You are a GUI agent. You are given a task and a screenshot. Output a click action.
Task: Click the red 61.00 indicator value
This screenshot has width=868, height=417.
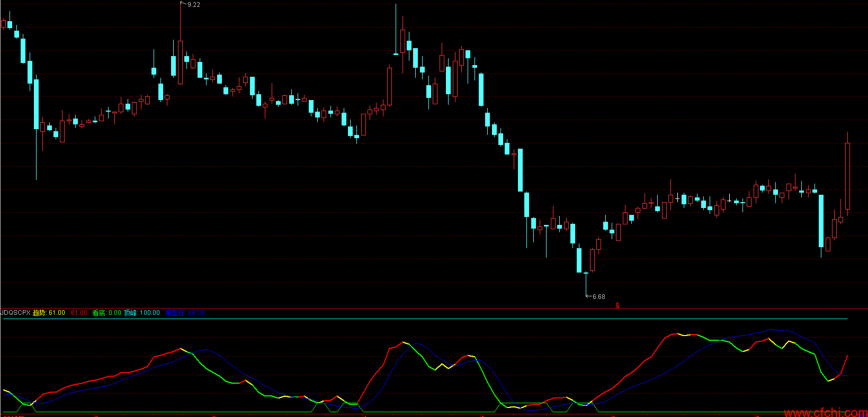79,313
